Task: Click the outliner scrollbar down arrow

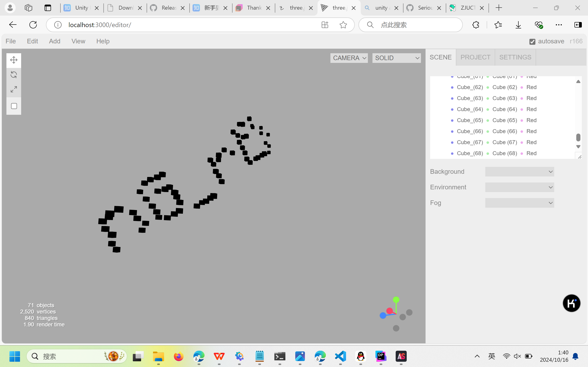Action: 578,147
